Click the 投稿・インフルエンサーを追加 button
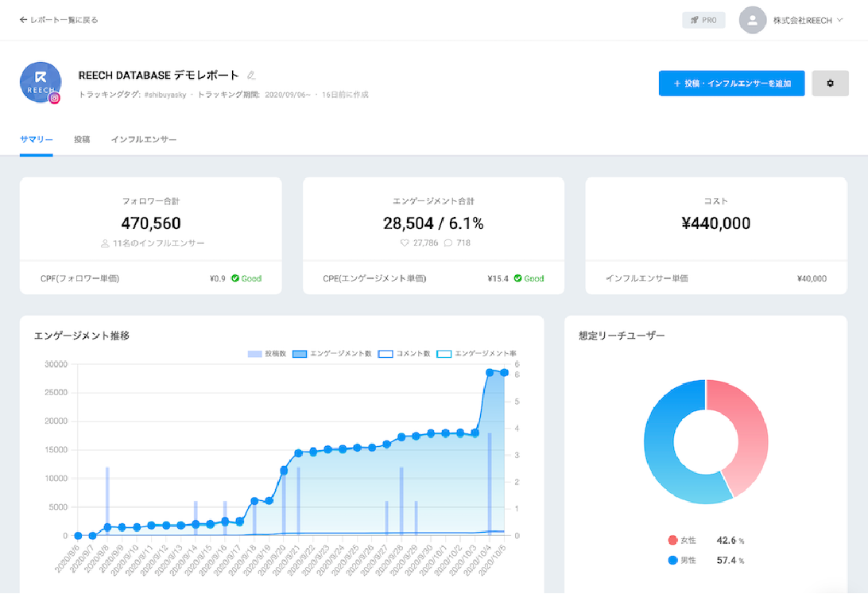Image resolution: width=868 pixels, height=594 pixels. [x=731, y=83]
